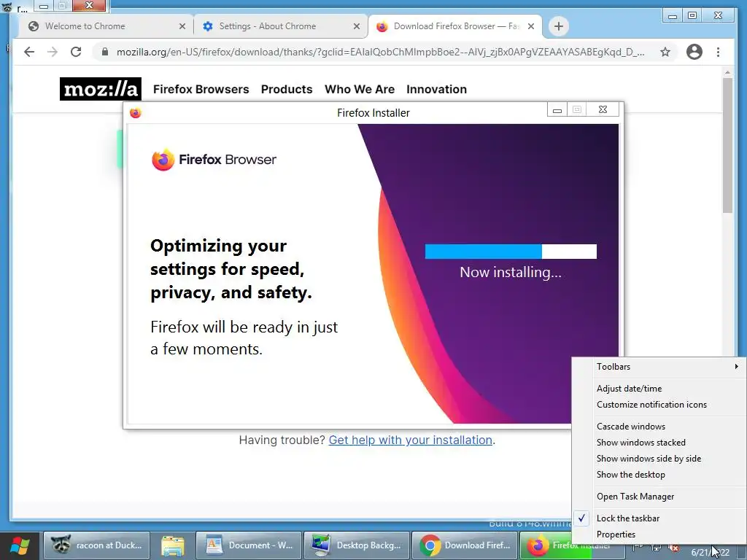Open Task Manager from context menu

pyautogui.click(x=659, y=497)
